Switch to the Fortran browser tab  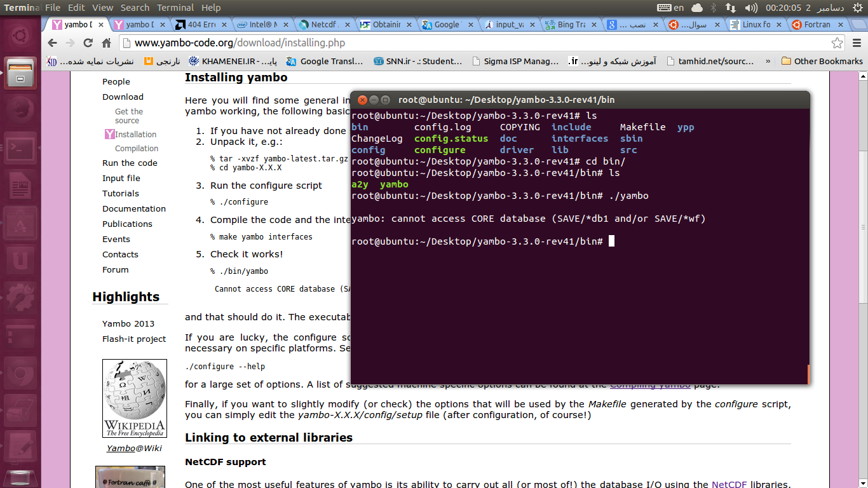pos(817,25)
